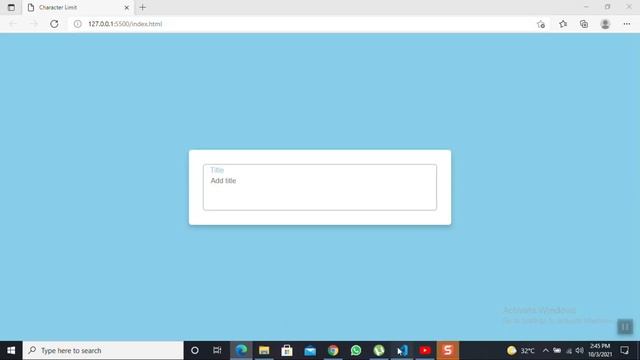Image resolution: width=640 pixels, height=360 pixels.
Task: Switch to Visual Studio Code in taskbar
Action: pyautogui.click(x=402, y=350)
